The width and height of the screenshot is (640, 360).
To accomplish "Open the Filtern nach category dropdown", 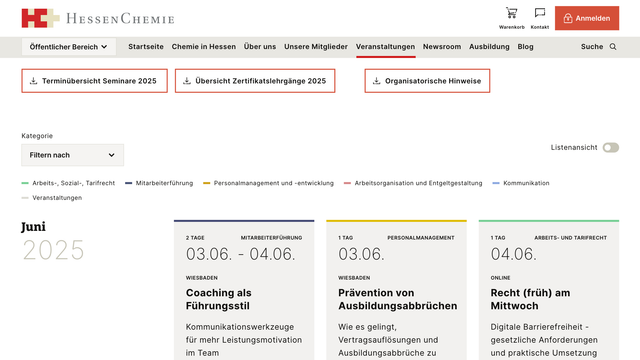I will [72, 155].
